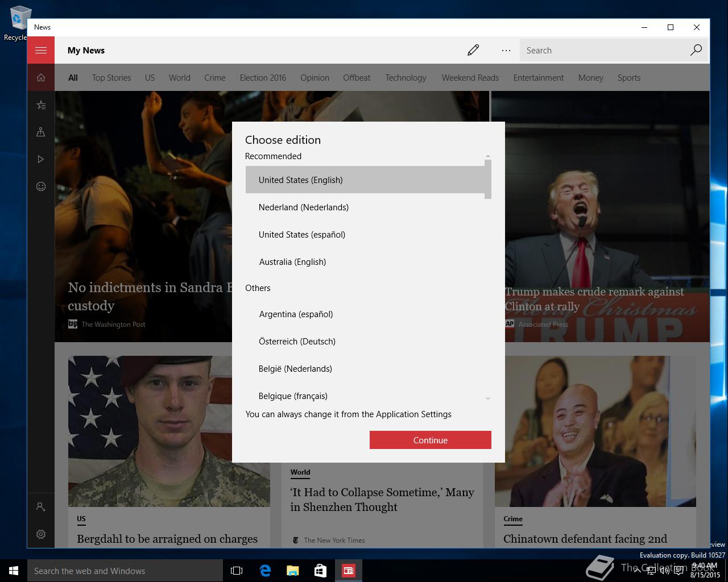Switch to the Top Stories tab
Viewport: 728px width, 582px height.
tap(111, 77)
